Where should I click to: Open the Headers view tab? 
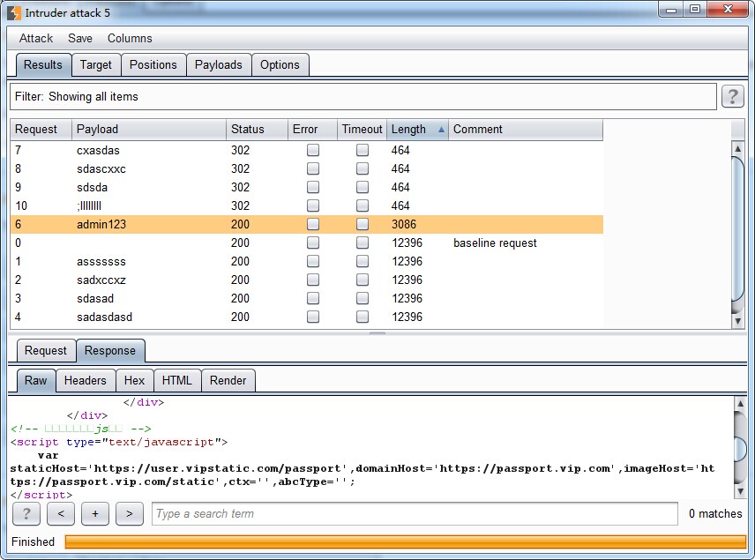point(86,380)
